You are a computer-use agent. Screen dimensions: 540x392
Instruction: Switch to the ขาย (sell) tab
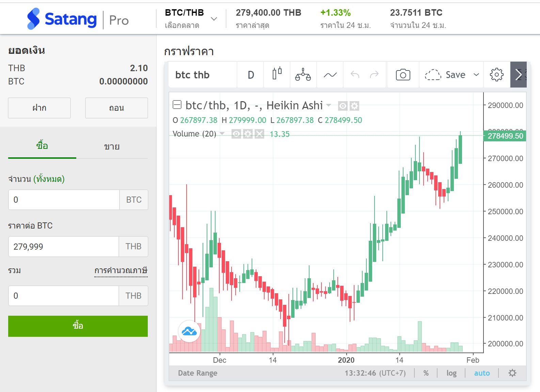pos(112,147)
